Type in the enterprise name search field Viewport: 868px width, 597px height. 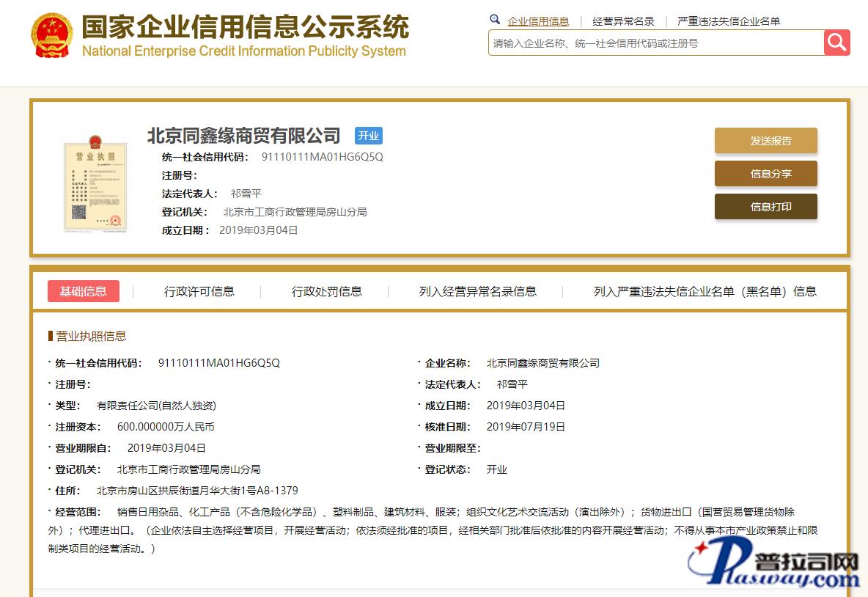click(x=655, y=43)
